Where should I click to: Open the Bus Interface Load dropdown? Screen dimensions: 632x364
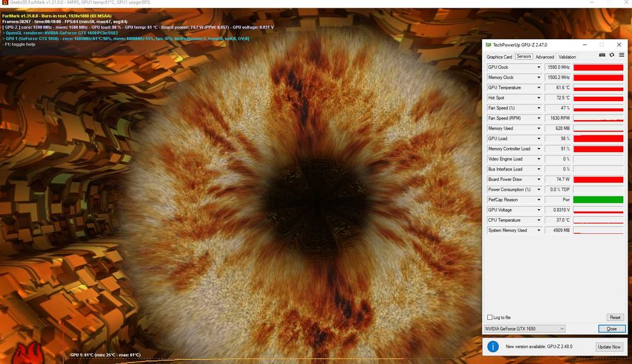(538, 169)
